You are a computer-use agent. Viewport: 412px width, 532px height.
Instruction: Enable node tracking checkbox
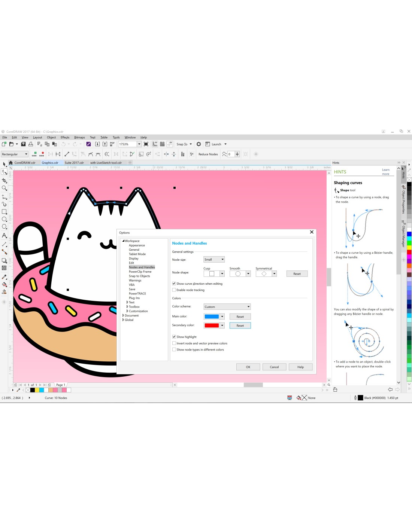coord(174,290)
